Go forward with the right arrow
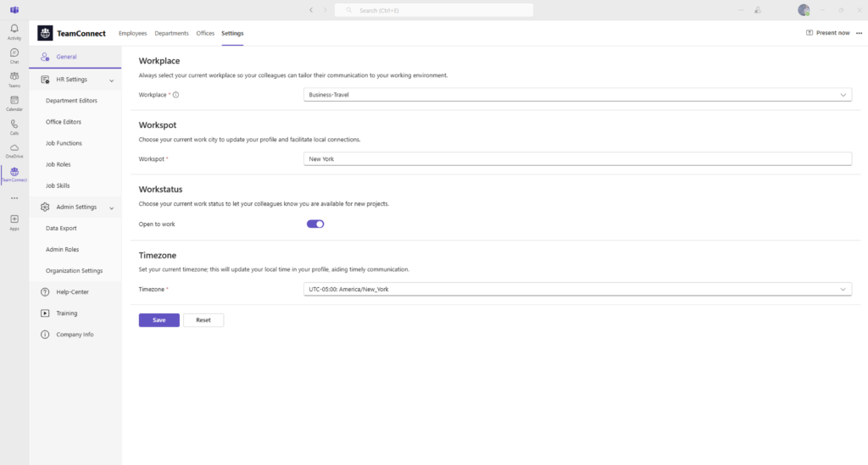The image size is (868, 465). coord(325,10)
